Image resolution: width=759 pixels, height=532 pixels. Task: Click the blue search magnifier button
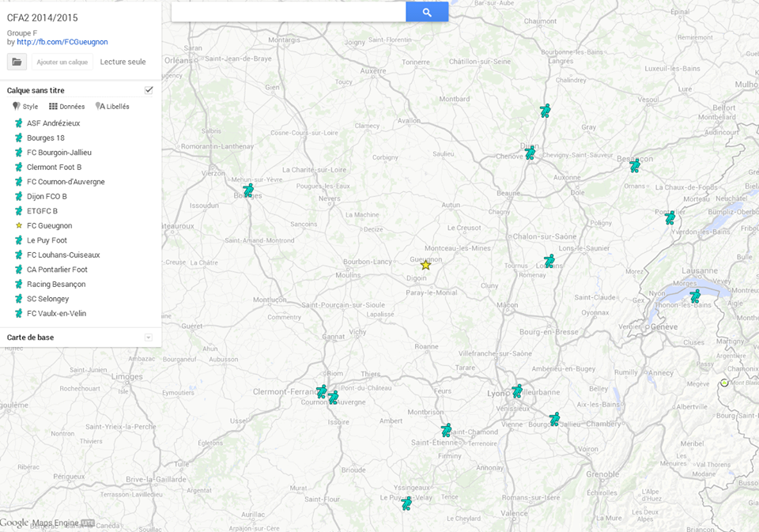coord(427,12)
